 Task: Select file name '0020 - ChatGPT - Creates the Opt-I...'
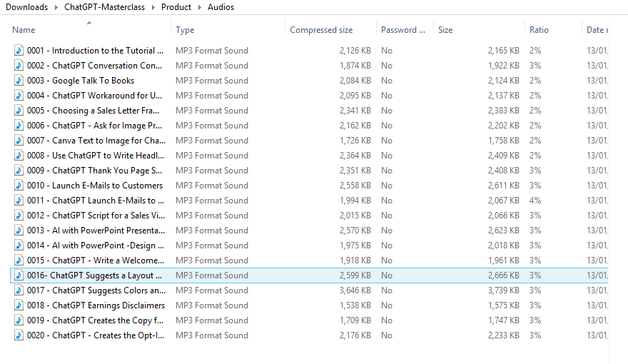(x=96, y=335)
